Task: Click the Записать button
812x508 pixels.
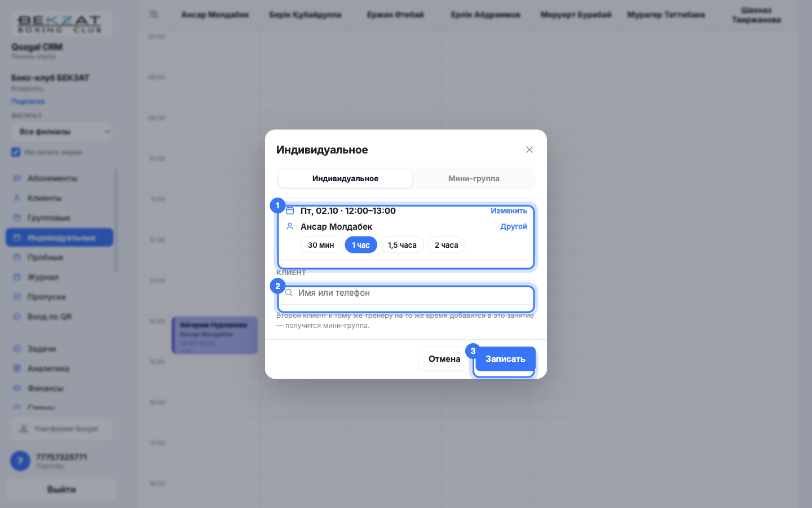Action: click(505, 359)
